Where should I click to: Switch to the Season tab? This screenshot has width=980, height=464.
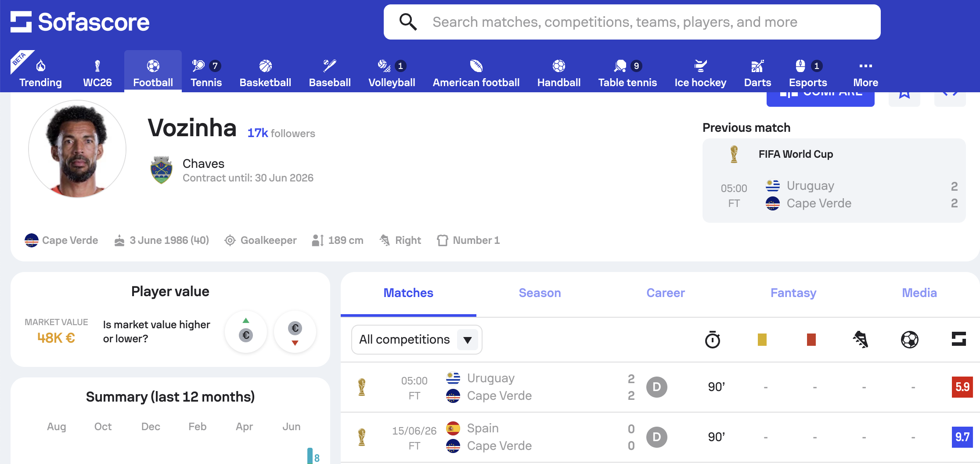(x=540, y=293)
